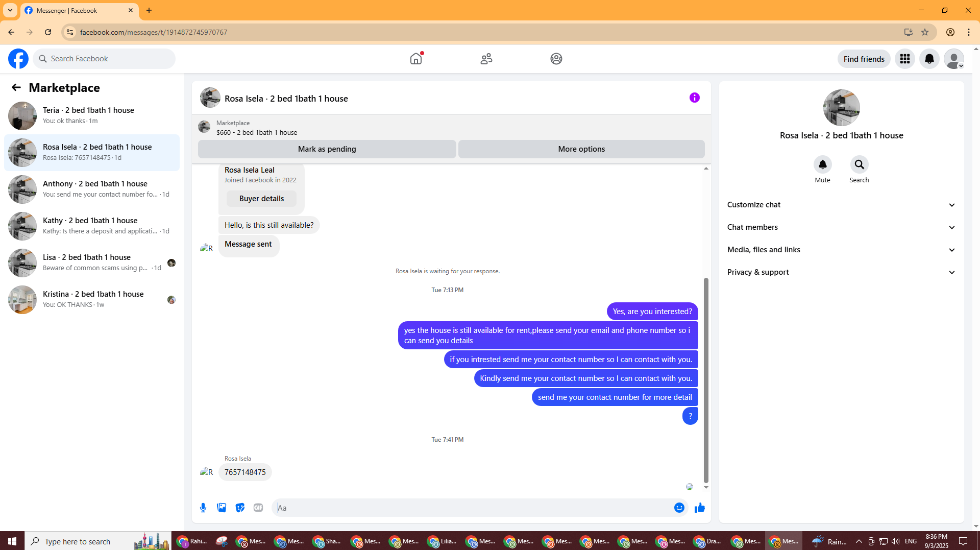
Task: Click Find friends button
Action: [864, 59]
